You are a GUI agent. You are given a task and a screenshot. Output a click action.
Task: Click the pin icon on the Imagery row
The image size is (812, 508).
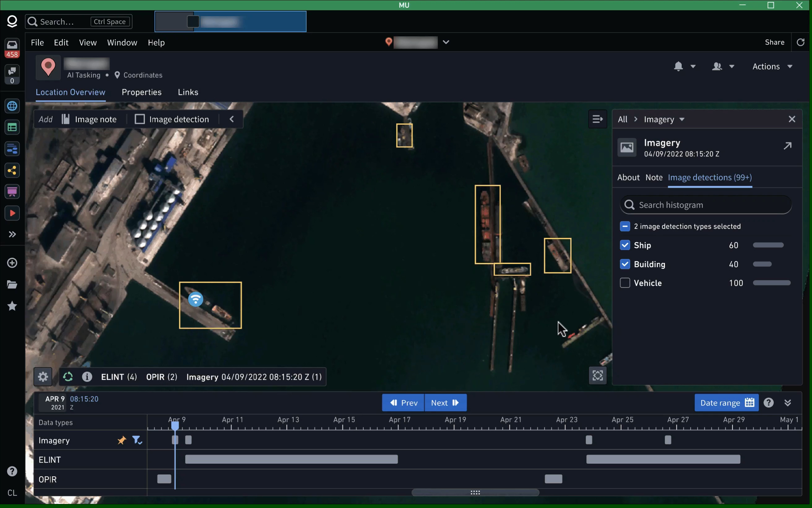click(x=122, y=440)
